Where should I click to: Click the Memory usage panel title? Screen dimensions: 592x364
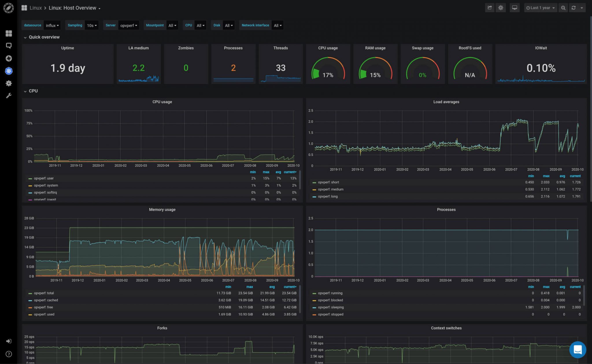coord(162,209)
